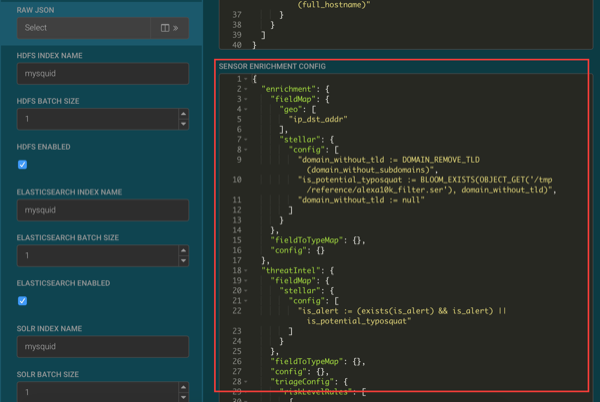
Task: Click the "triageConfig" key on line 28
Action: click(x=302, y=382)
